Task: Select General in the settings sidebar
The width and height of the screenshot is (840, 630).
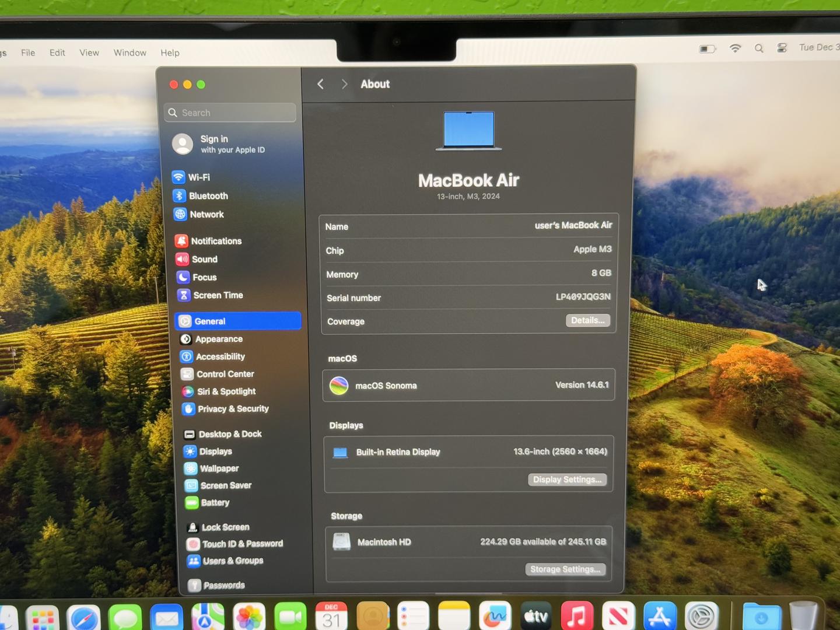Action: [238, 321]
